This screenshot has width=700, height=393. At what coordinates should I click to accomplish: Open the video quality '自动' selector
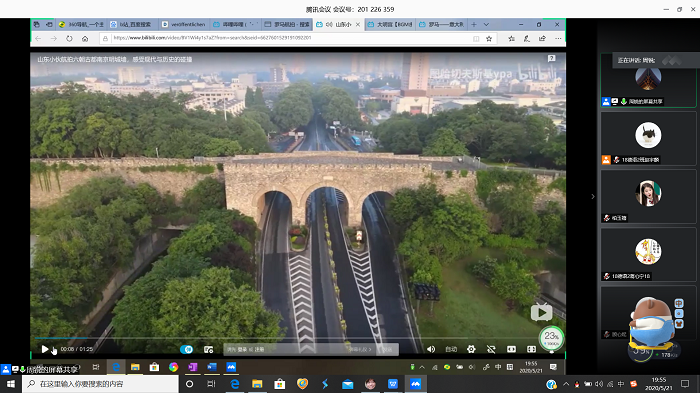point(451,349)
